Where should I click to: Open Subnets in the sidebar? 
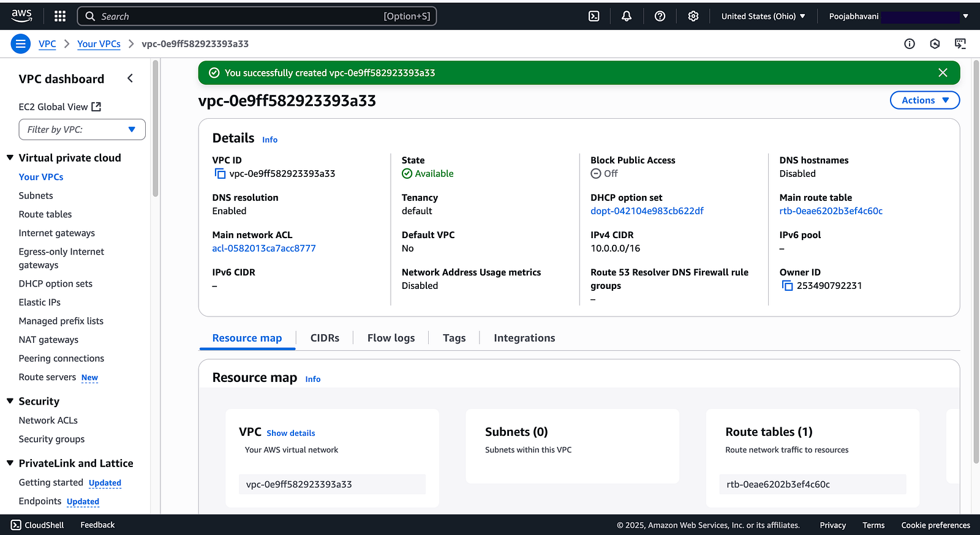pyautogui.click(x=36, y=196)
